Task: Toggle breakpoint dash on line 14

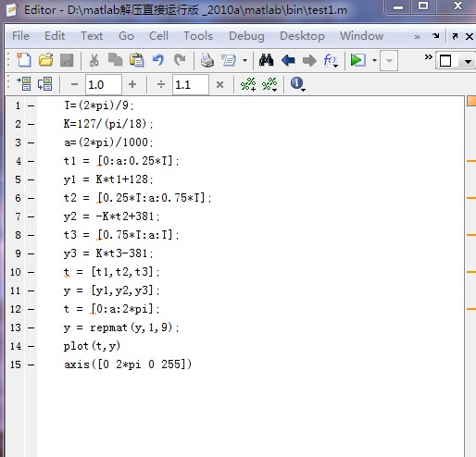Action: tap(31, 346)
